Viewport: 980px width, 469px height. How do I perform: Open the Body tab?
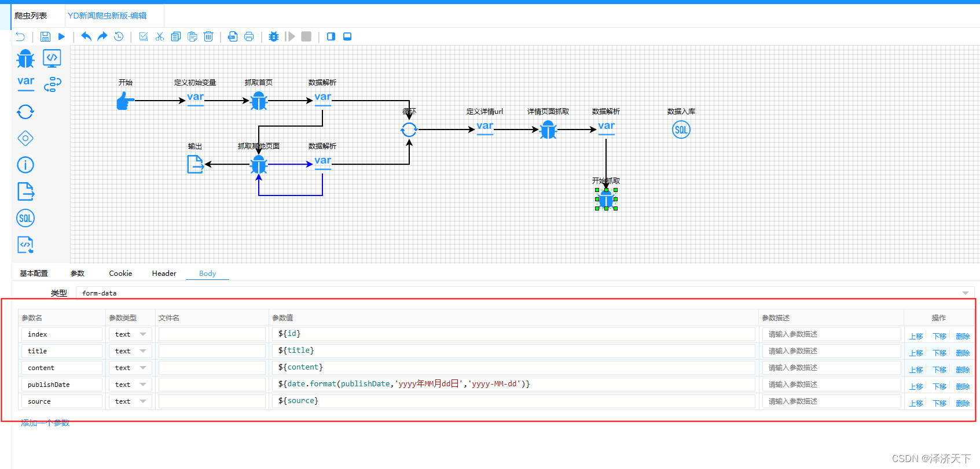click(207, 274)
